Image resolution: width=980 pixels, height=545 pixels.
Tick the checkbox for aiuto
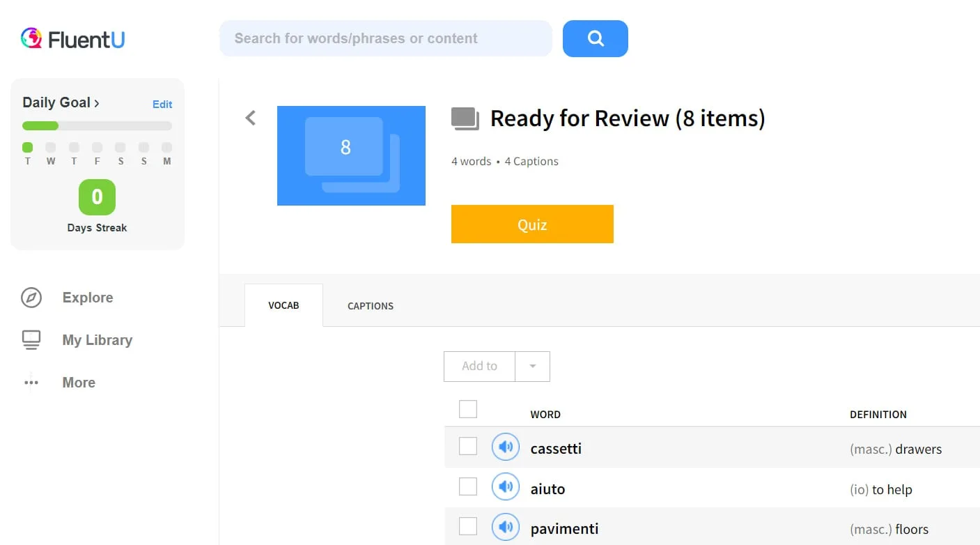pos(468,486)
